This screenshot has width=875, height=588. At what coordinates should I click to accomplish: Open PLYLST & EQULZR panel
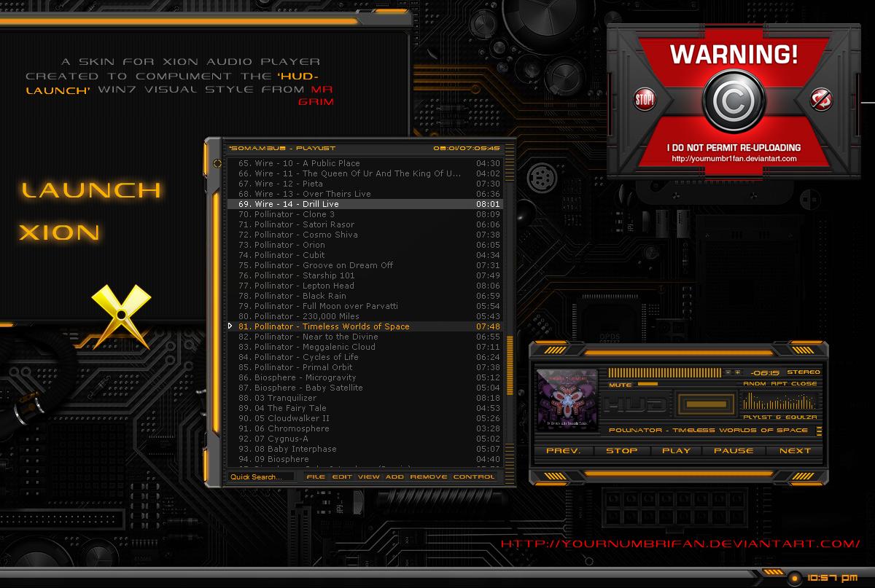(782, 417)
